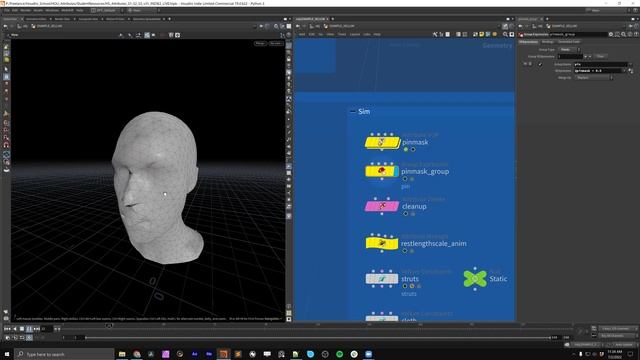Open After Effects from the taskbar
Image resolution: width=640 pixels, height=360 pixels.
point(194,354)
